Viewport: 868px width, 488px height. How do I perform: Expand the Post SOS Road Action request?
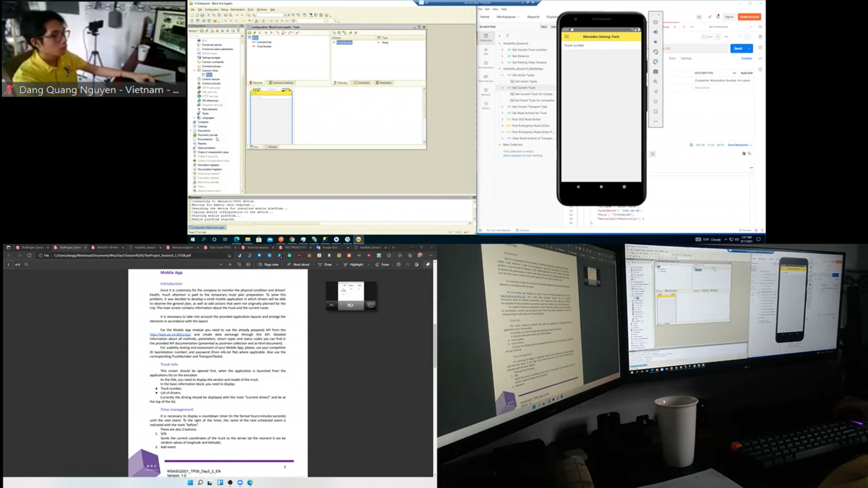tap(502, 119)
